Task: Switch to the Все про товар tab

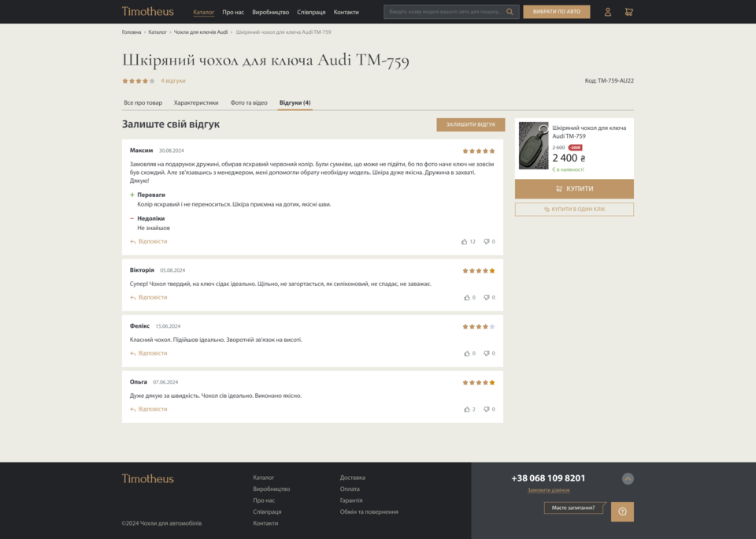Action: (x=143, y=102)
